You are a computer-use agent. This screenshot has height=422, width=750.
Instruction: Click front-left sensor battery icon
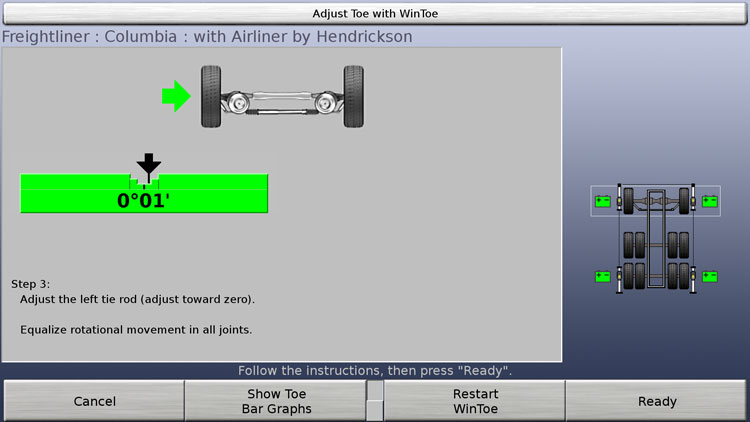[603, 201]
